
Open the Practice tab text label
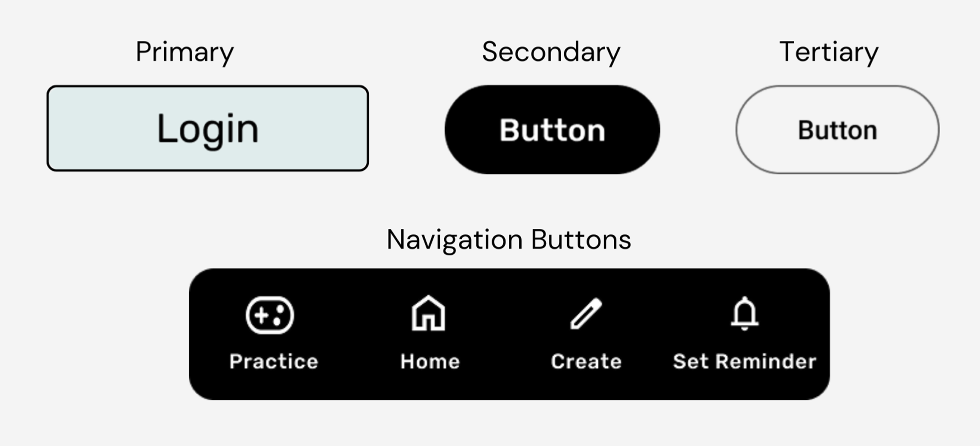273,361
